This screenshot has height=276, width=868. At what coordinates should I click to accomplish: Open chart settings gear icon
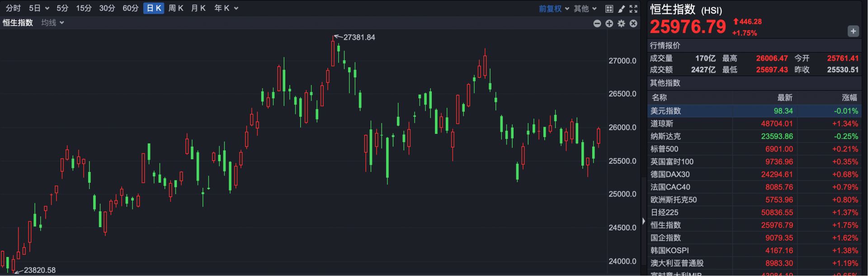pos(621,24)
